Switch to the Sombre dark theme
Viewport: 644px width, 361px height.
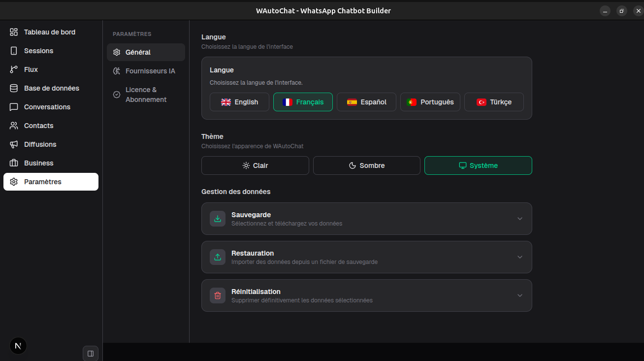[367, 165]
